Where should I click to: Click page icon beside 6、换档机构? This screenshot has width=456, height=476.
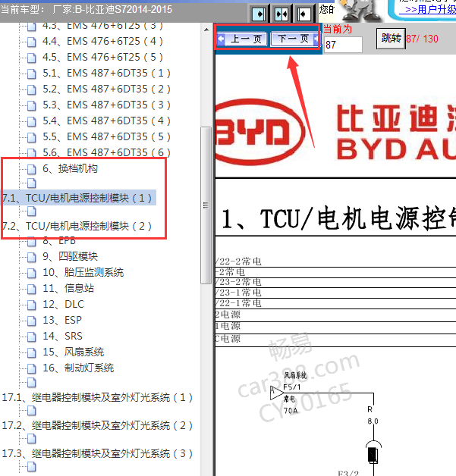[32, 169]
